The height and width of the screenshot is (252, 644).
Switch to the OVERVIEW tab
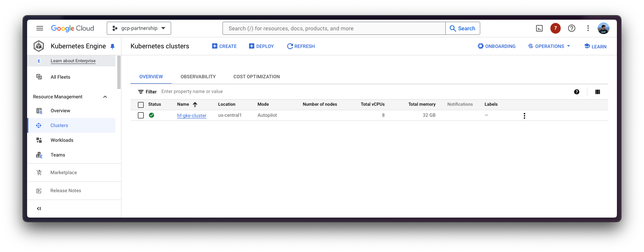(151, 77)
